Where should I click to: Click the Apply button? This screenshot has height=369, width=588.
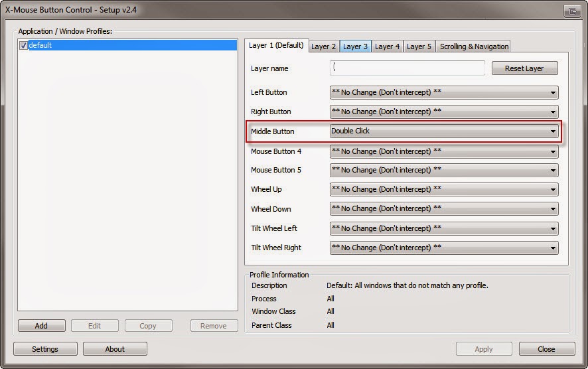coord(484,348)
